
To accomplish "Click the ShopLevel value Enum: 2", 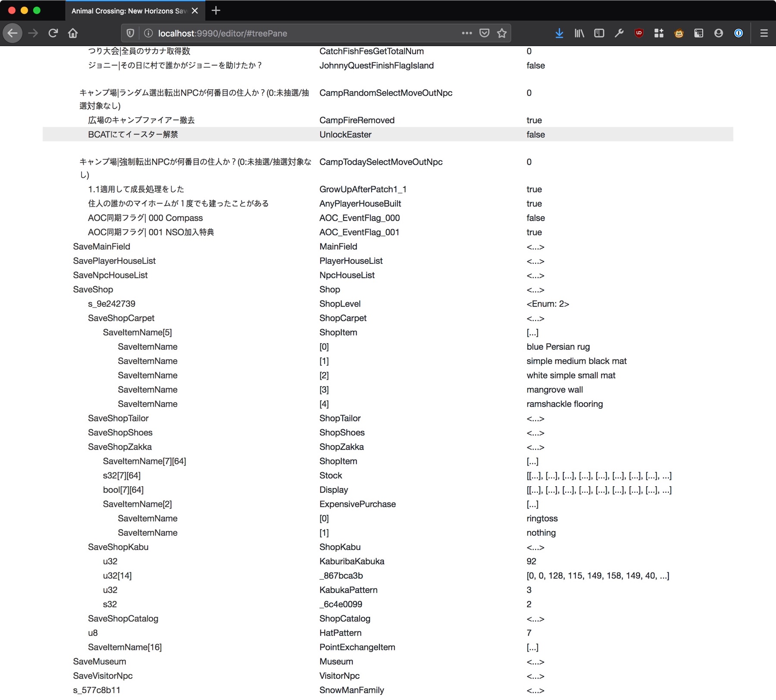I will 548,304.
